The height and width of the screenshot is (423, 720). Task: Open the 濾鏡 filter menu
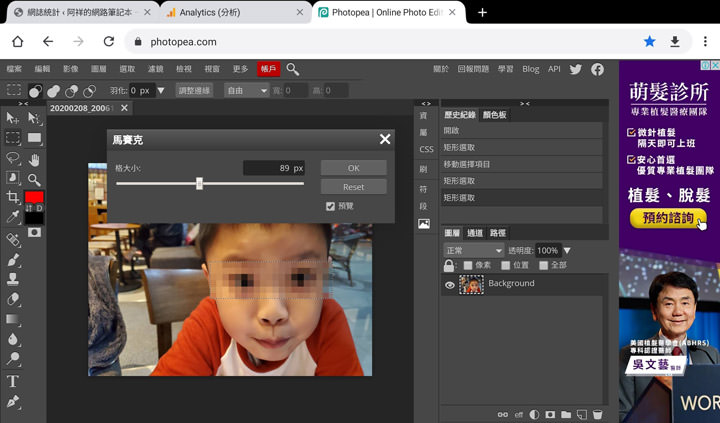click(x=155, y=69)
